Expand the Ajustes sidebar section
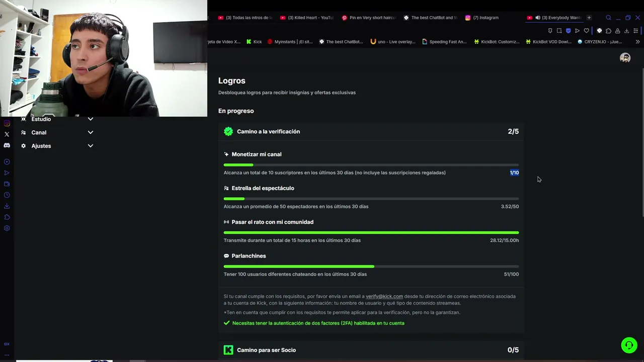 (x=57, y=146)
